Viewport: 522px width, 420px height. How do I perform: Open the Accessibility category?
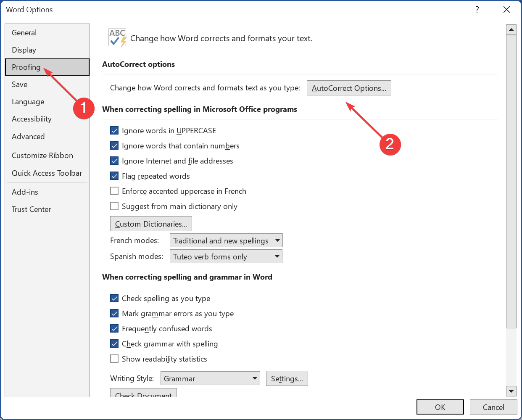tap(47, 119)
